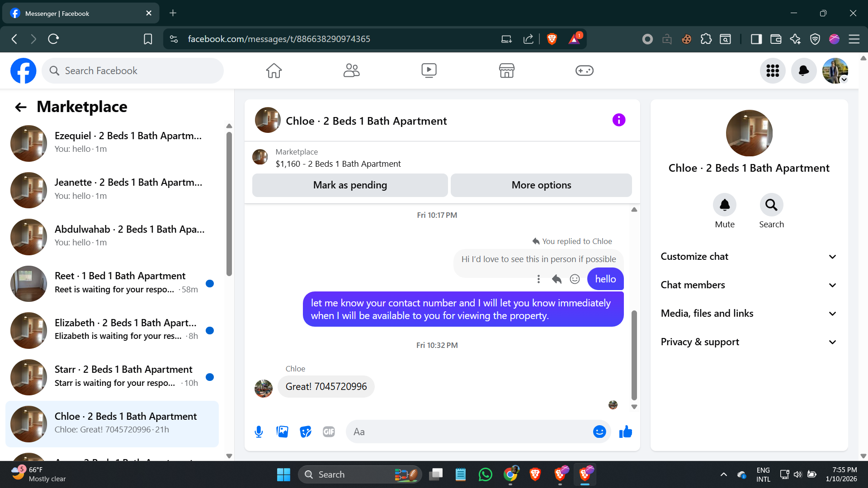Image resolution: width=868 pixels, height=488 pixels.
Task: Click Mark as pending button
Action: pos(350,185)
